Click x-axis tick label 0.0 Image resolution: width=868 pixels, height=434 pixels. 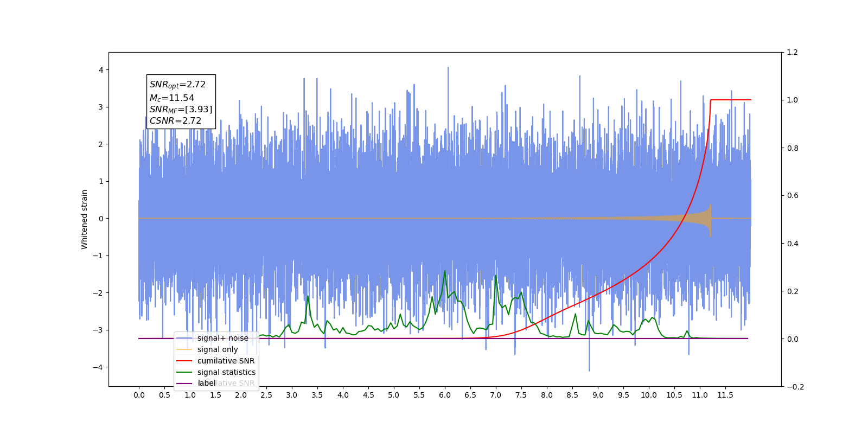[139, 395]
